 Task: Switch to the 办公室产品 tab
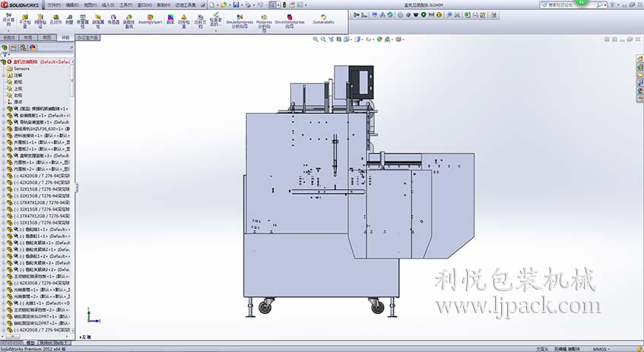click(x=88, y=36)
